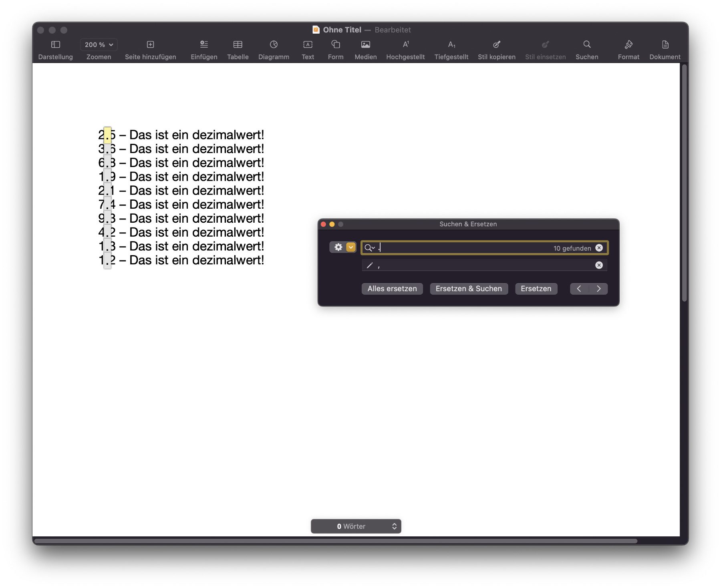Screen dimensions: 721x588
Task: Go to previous search result
Action: (x=579, y=289)
